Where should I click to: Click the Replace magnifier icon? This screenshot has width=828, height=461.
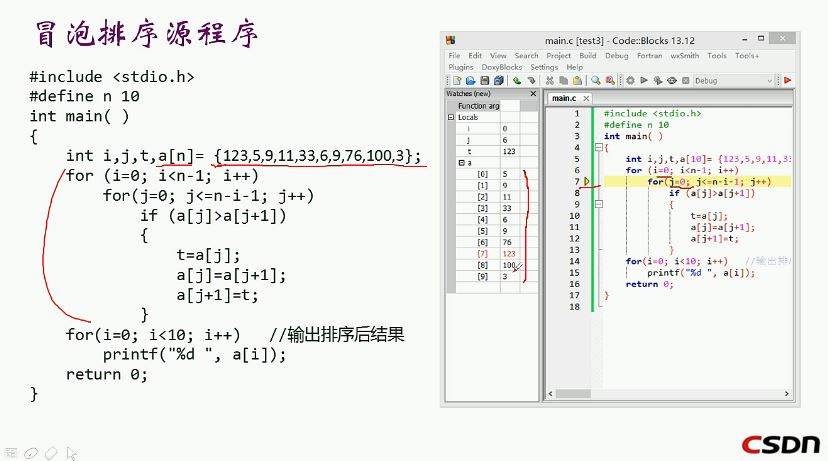click(610, 81)
